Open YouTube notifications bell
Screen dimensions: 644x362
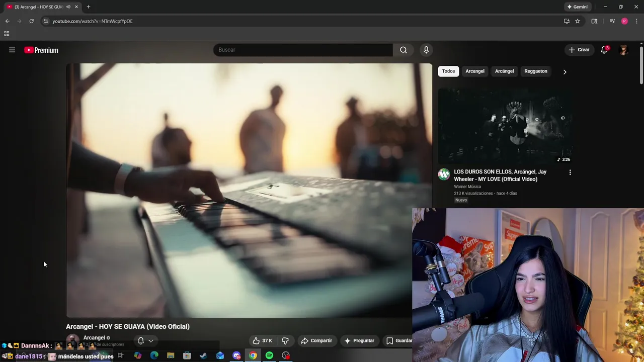click(x=604, y=50)
